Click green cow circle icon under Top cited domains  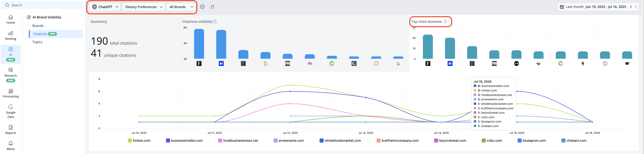point(561,63)
